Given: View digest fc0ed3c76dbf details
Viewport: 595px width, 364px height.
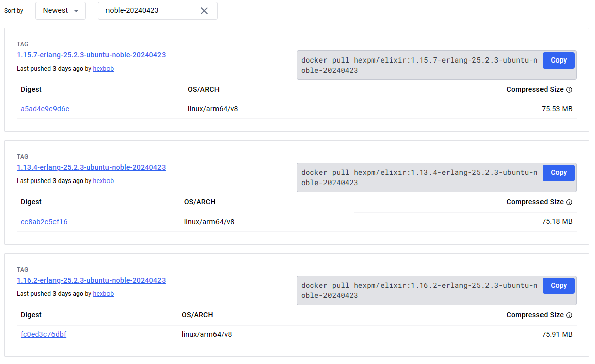Looking at the screenshot, I should tap(43, 334).
